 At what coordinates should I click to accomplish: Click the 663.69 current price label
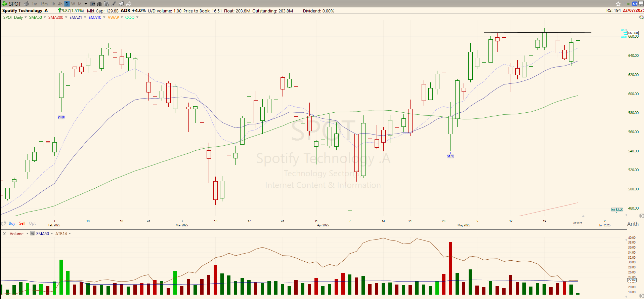tap(633, 33)
